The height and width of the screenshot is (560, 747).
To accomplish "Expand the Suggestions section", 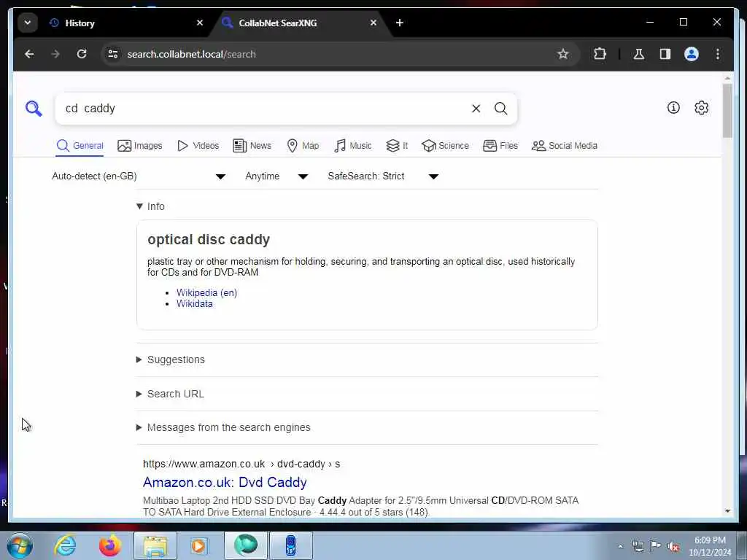I will click(171, 359).
